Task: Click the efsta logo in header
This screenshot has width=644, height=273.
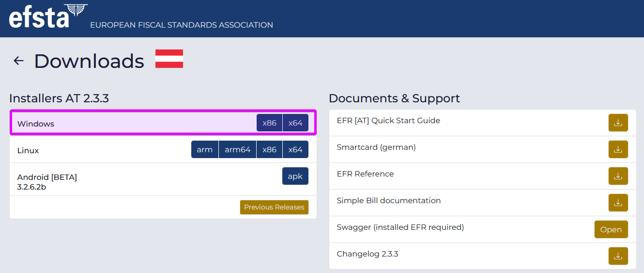Action: point(48,16)
